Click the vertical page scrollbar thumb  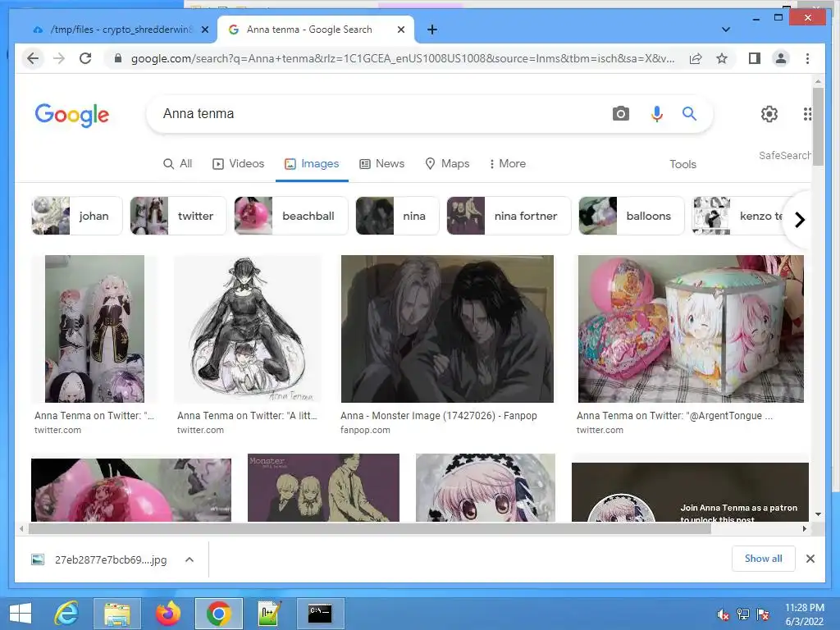coord(818,126)
